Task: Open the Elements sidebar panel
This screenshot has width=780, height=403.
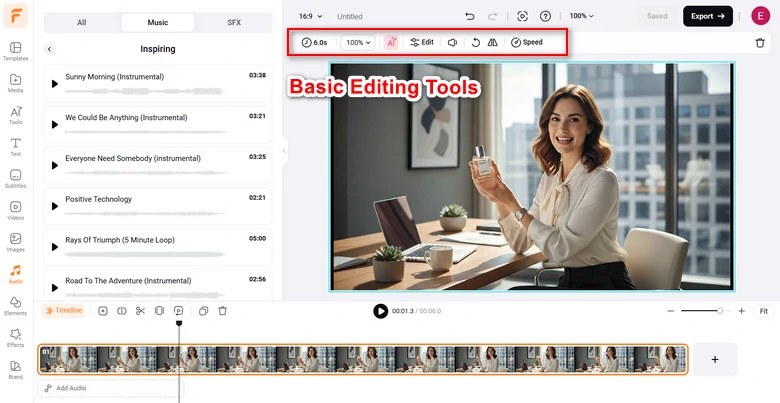Action: point(15,306)
